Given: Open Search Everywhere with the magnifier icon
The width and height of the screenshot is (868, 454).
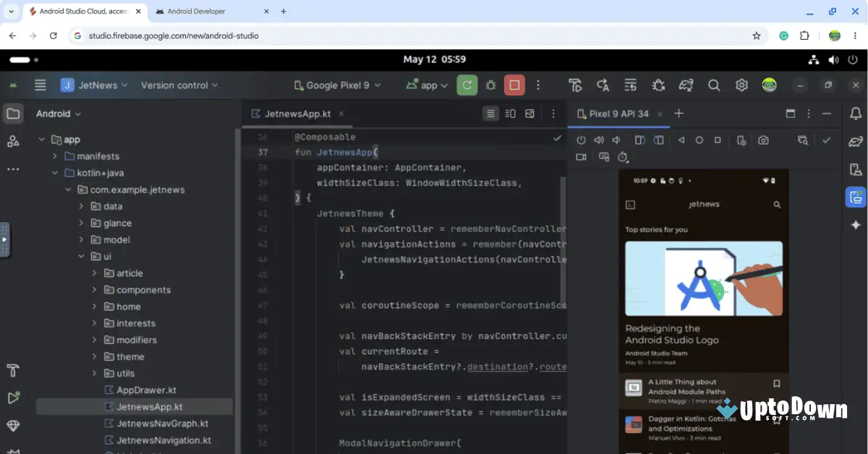Looking at the screenshot, I should pos(714,85).
